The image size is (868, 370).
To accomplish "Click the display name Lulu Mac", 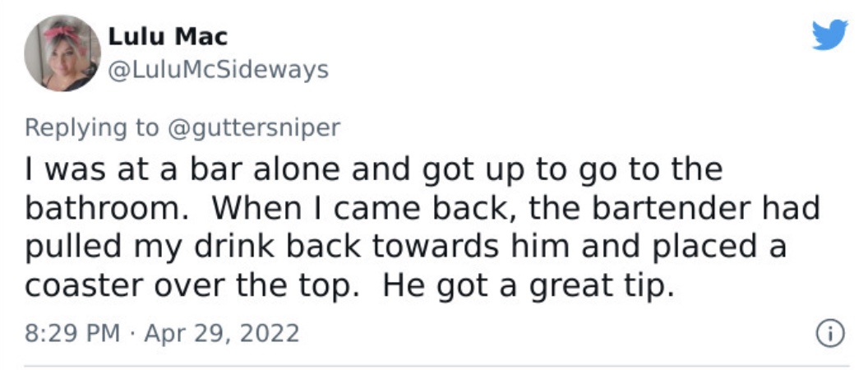I will coord(168,37).
